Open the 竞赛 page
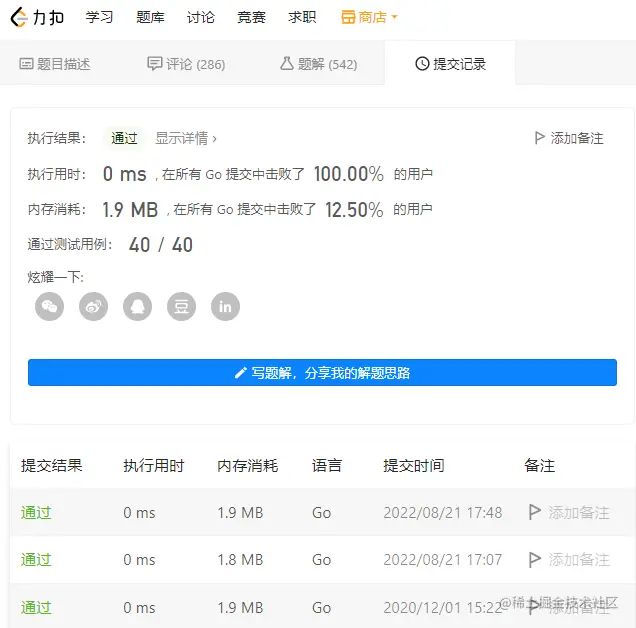This screenshot has width=636, height=628. pos(251,17)
